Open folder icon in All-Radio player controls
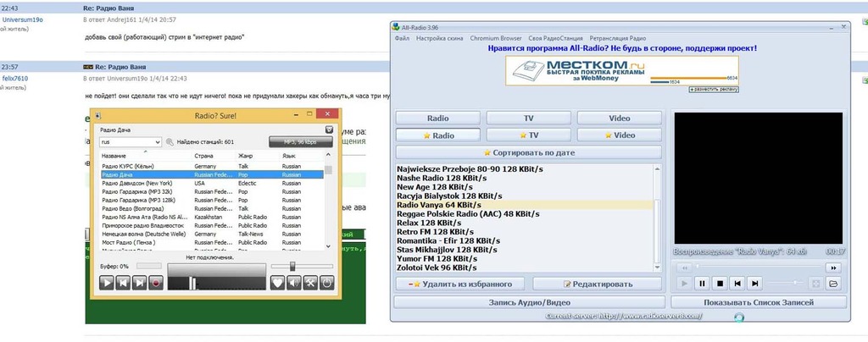868x342 pixels. (832, 284)
